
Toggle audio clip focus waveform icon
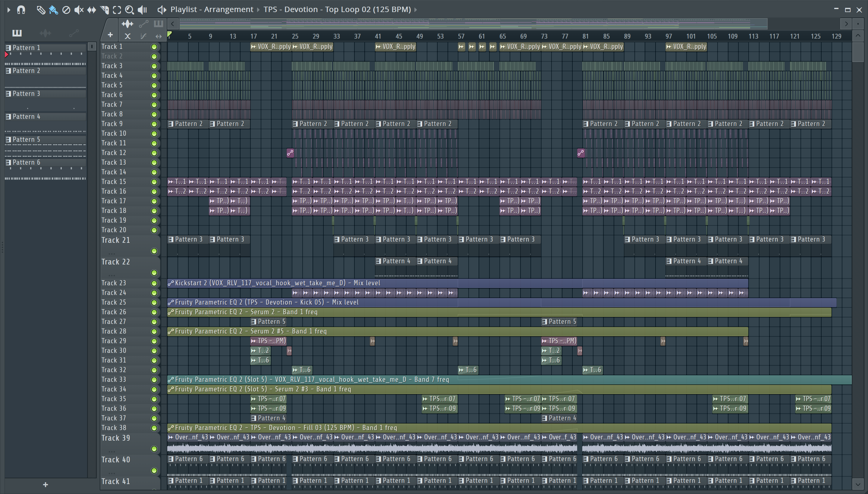coord(127,24)
